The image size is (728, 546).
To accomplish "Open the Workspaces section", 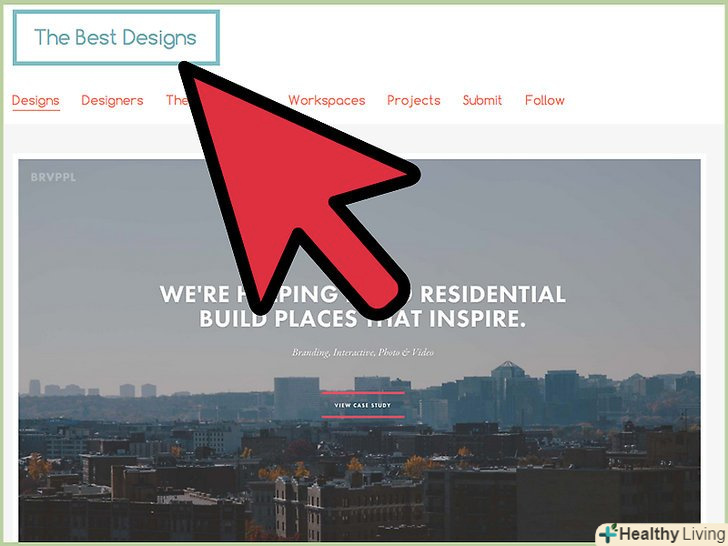I will (x=327, y=100).
